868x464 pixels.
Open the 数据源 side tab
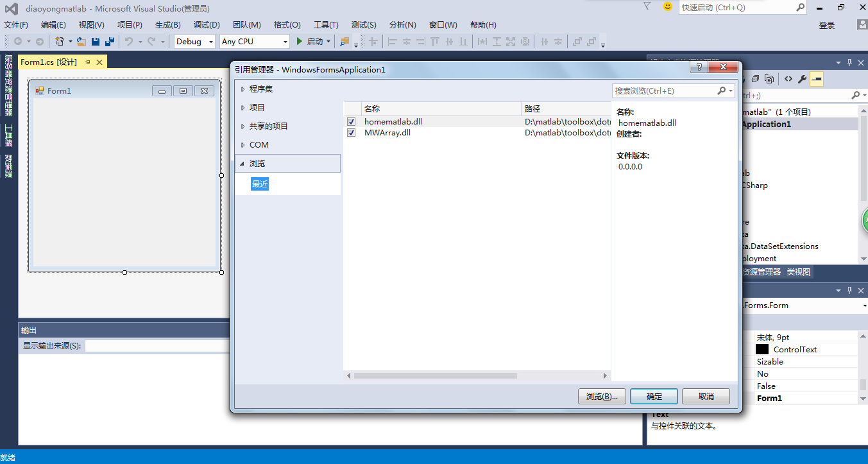[x=8, y=166]
